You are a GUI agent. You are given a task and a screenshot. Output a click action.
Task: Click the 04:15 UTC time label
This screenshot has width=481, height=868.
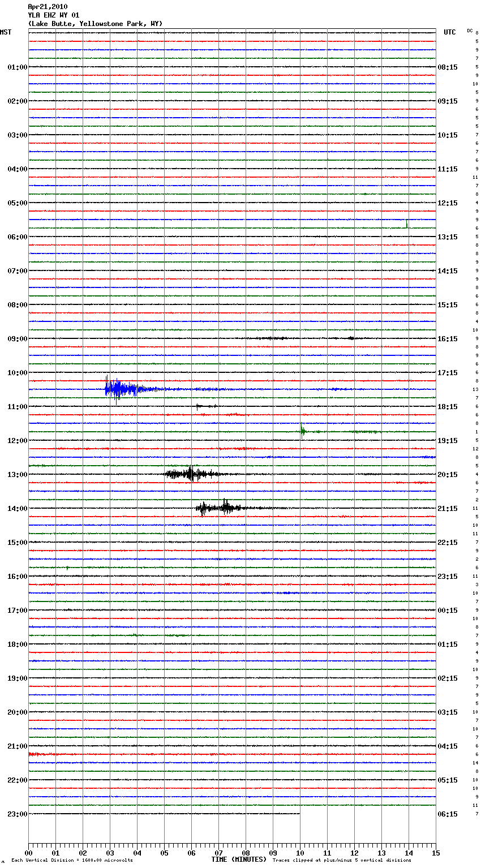click(x=448, y=746)
